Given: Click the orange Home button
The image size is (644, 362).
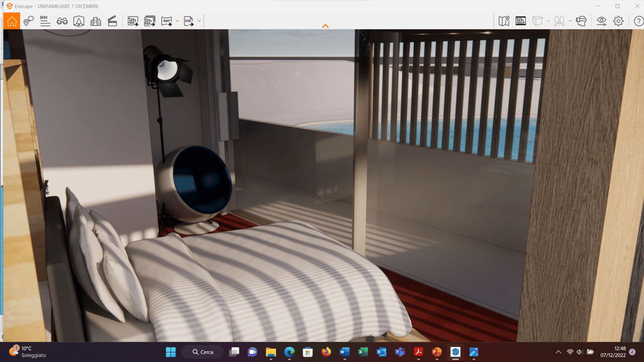Looking at the screenshot, I should tap(11, 21).
